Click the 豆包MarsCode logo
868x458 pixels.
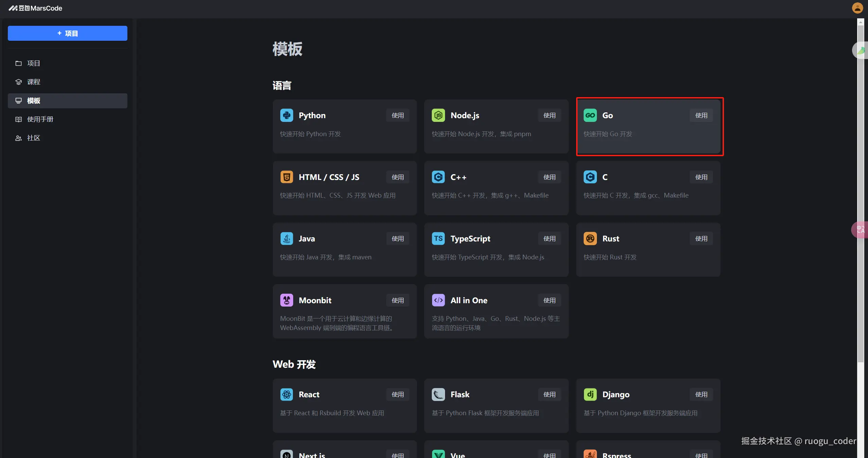click(35, 8)
